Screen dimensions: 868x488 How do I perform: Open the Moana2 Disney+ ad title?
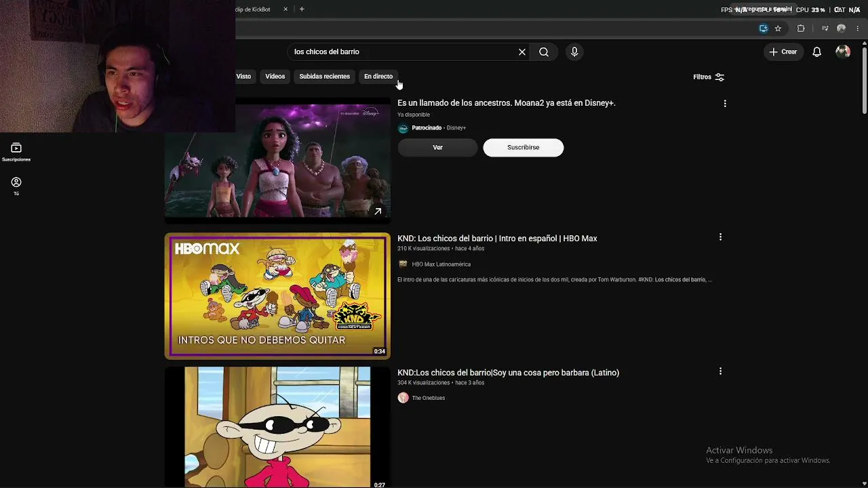tap(507, 103)
